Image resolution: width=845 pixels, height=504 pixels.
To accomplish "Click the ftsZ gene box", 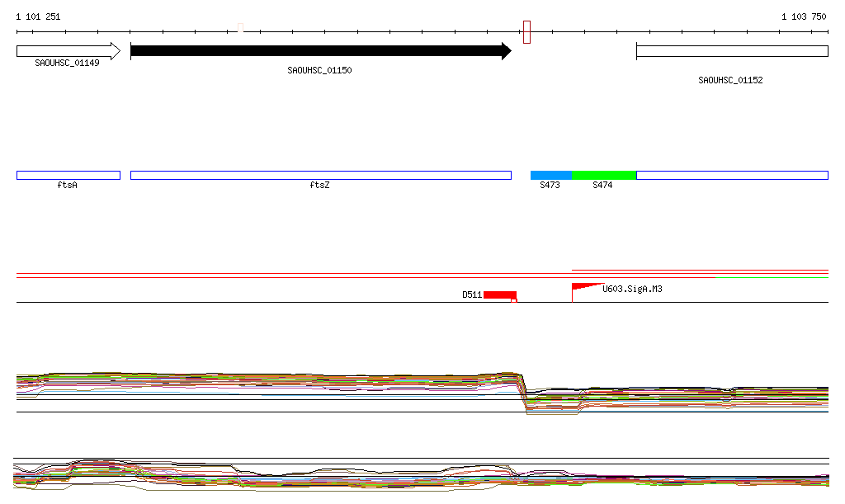I will pyautogui.click(x=320, y=175).
